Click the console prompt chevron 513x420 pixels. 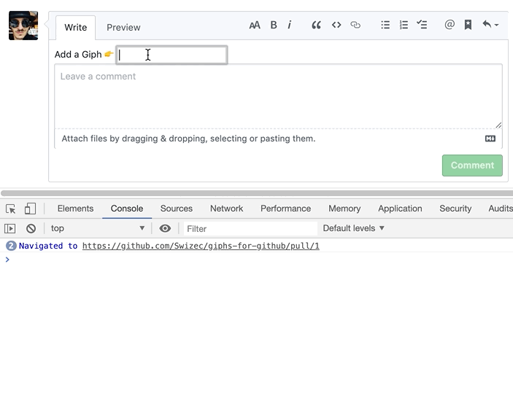click(x=7, y=260)
